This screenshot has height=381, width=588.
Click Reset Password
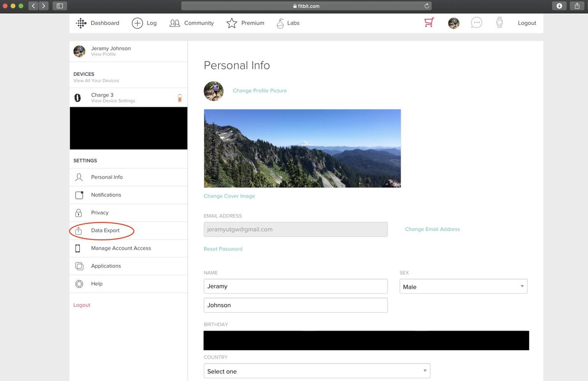click(x=223, y=249)
